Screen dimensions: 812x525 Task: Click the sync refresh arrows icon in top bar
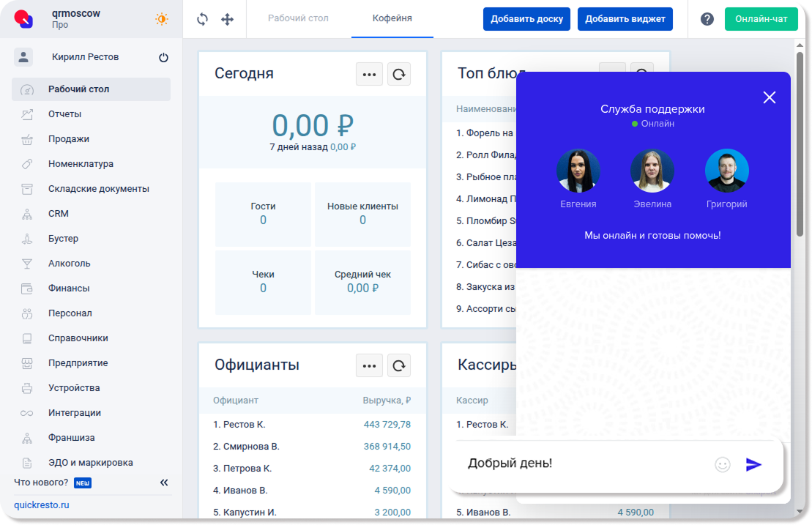pyautogui.click(x=203, y=19)
